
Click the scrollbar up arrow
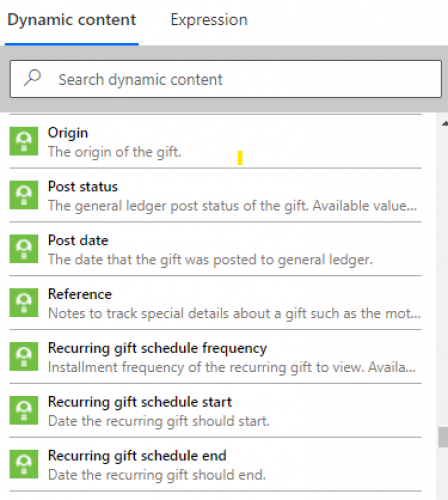point(445,123)
